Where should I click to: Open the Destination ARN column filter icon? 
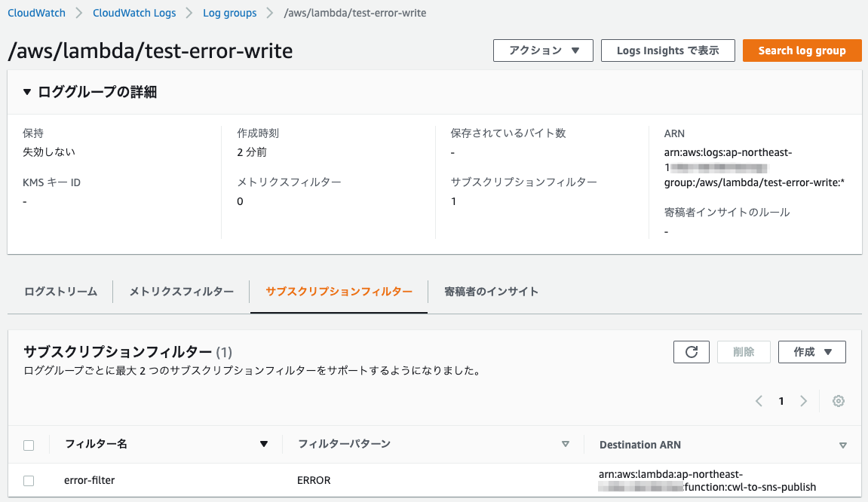coord(842,444)
